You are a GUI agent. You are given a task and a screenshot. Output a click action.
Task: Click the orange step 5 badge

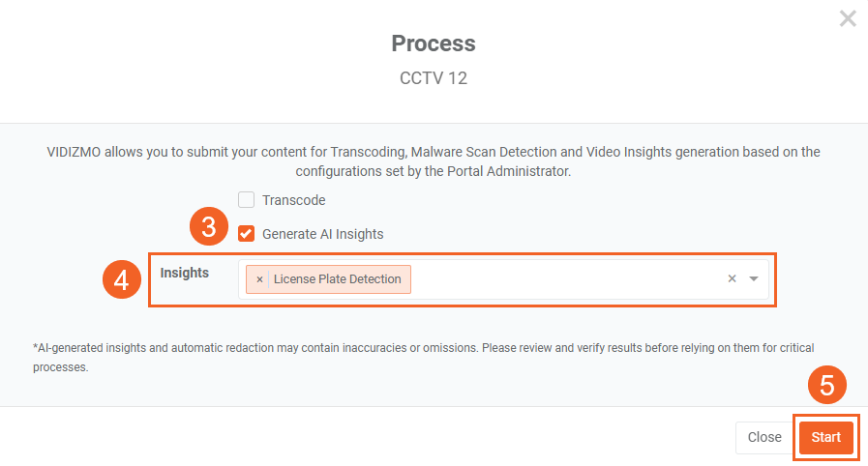[826, 385]
